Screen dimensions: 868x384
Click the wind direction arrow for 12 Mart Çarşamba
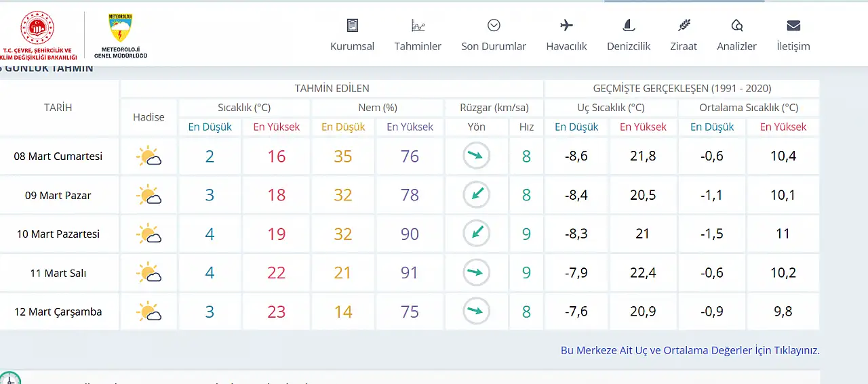click(x=476, y=312)
